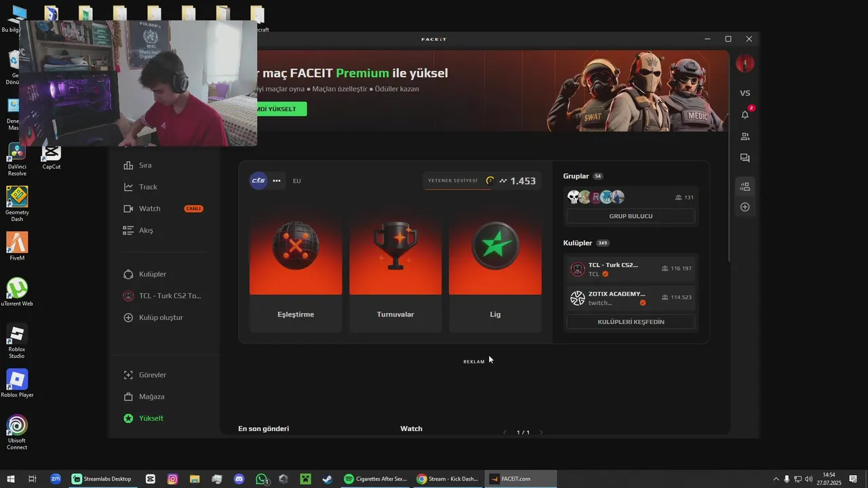Open the volume control in system tray
This screenshot has height=488, width=868.
coord(809,479)
